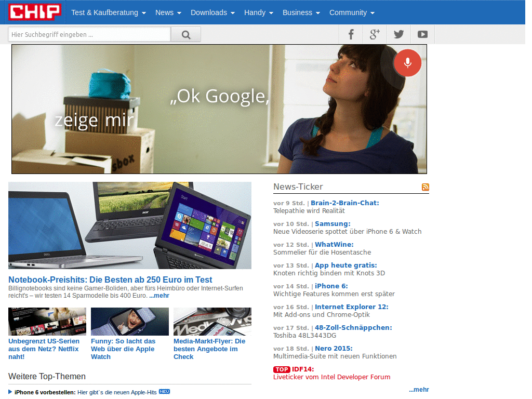Click the Ok Google banner ad
Screen dimensions: 532x399
(219, 109)
